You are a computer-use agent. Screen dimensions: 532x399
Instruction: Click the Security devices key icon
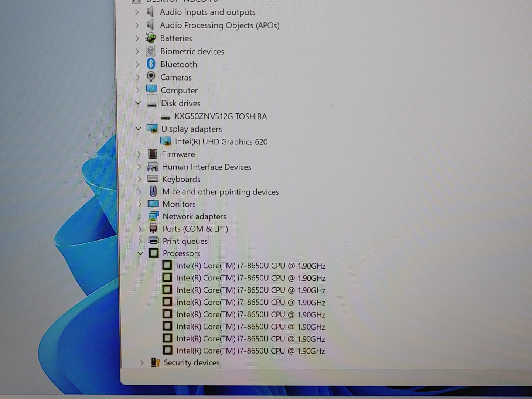pos(155,362)
